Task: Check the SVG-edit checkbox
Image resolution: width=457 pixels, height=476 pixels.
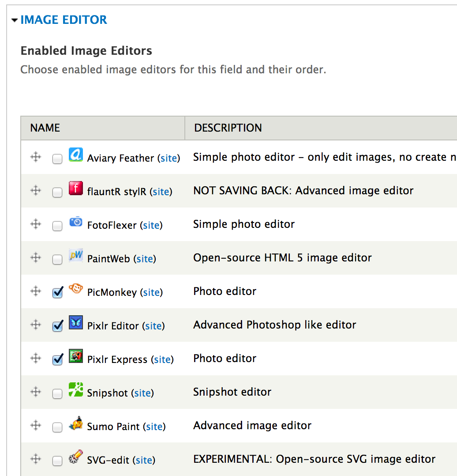Action: click(57, 461)
